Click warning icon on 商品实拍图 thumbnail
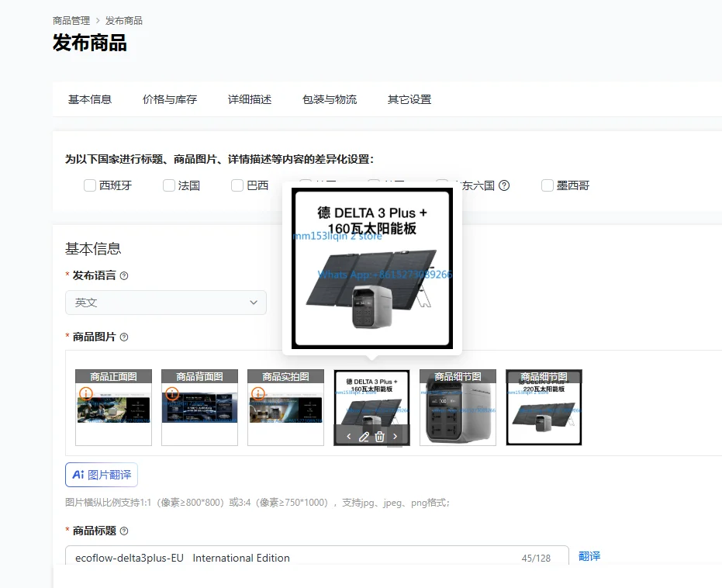Image resolution: width=722 pixels, height=588 pixels. (x=258, y=393)
